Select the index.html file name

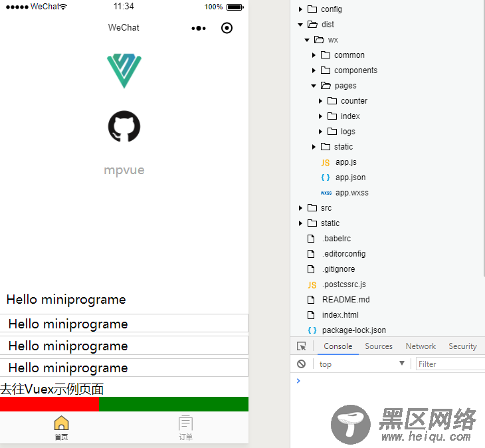pyautogui.click(x=340, y=314)
